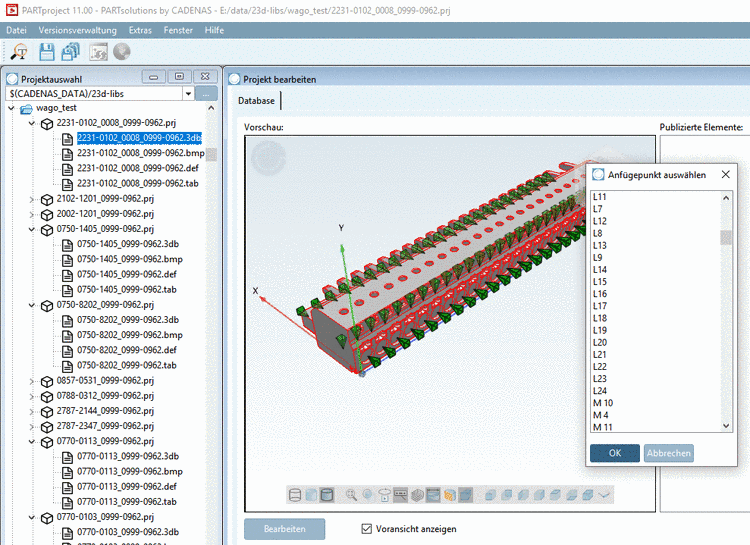Click the first cube view icon in preview toolbar
Image resolution: width=750 pixels, height=545 pixels.
pos(489,495)
